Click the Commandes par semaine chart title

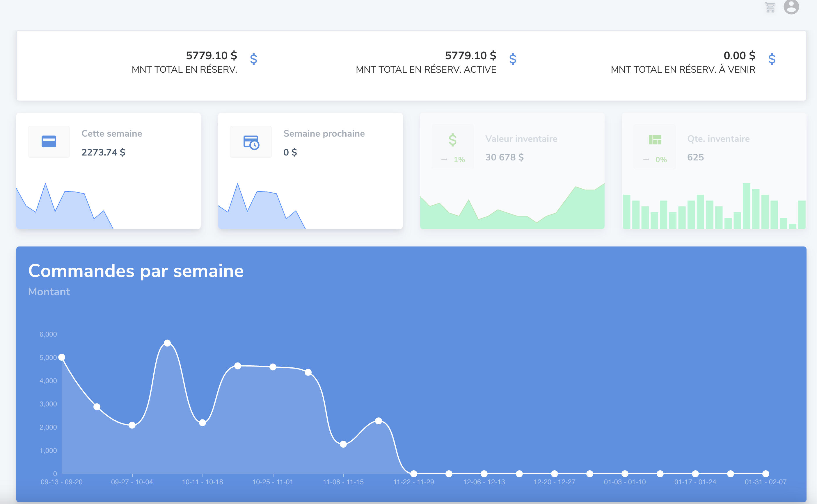point(136,271)
